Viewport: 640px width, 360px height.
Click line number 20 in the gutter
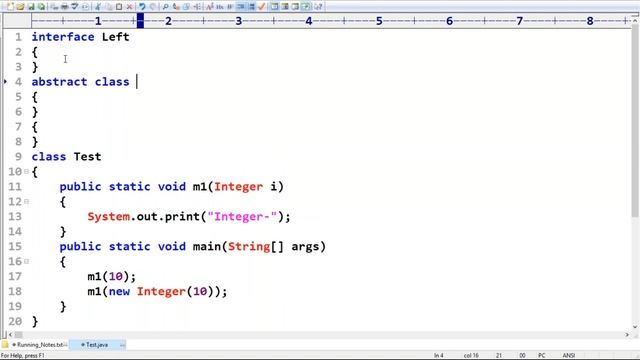coord(15,321)
